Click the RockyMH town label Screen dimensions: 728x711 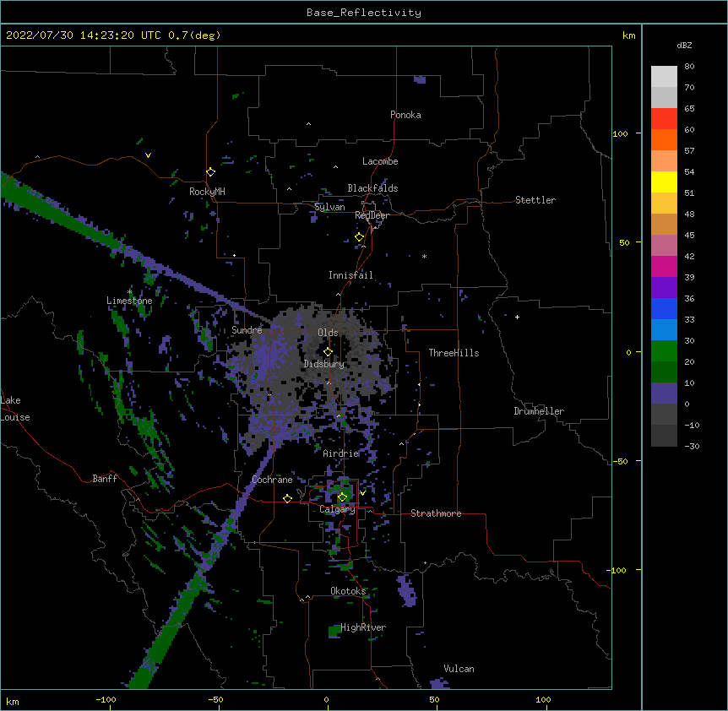[x=207, y=192]
